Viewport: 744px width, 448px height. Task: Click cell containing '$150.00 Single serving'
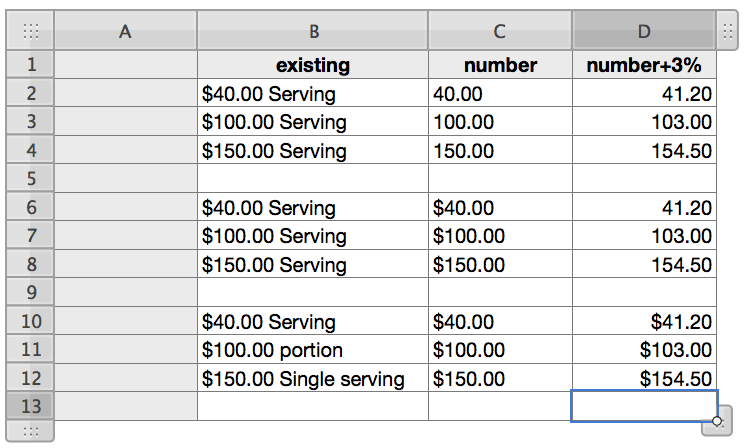click(x=313, y=379)
